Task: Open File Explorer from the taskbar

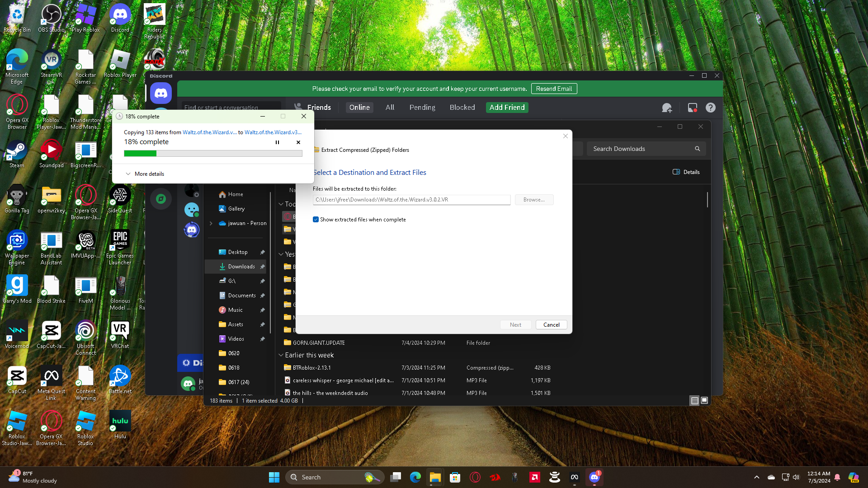Action: 435,477
